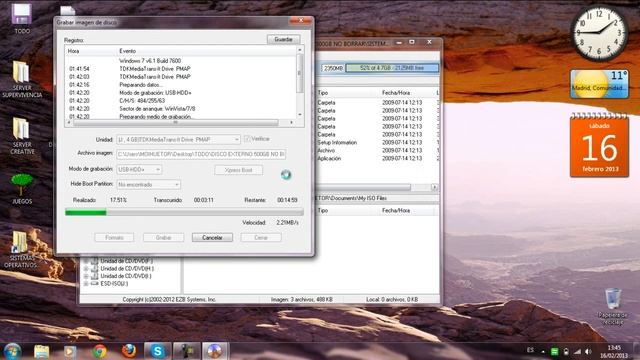Viewport: 640px width, 360px height.
Task: Select the SERVER CREATIVE desktop folder
Action: (22, 136)
